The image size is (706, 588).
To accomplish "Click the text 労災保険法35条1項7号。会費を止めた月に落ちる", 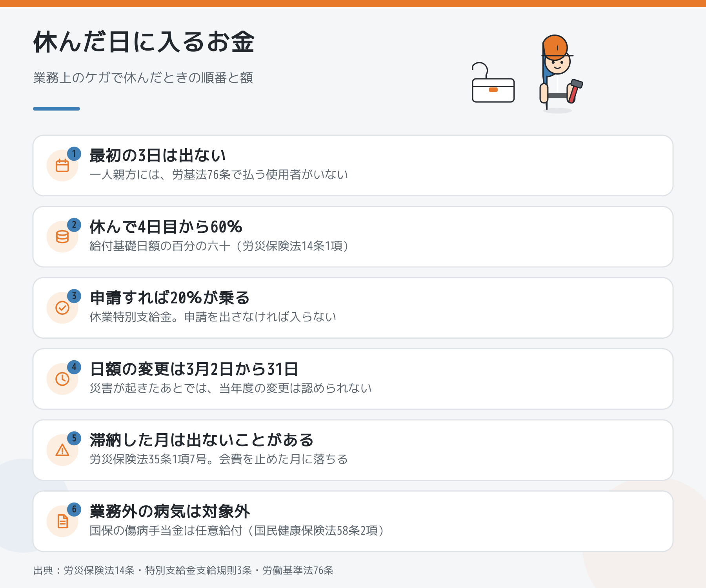I will pos(219,459).
